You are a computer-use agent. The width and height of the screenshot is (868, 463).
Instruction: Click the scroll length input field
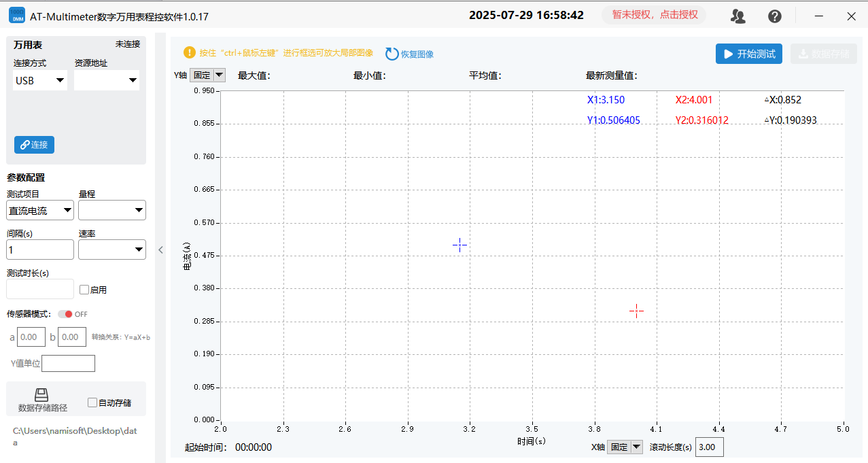(709, 447)
